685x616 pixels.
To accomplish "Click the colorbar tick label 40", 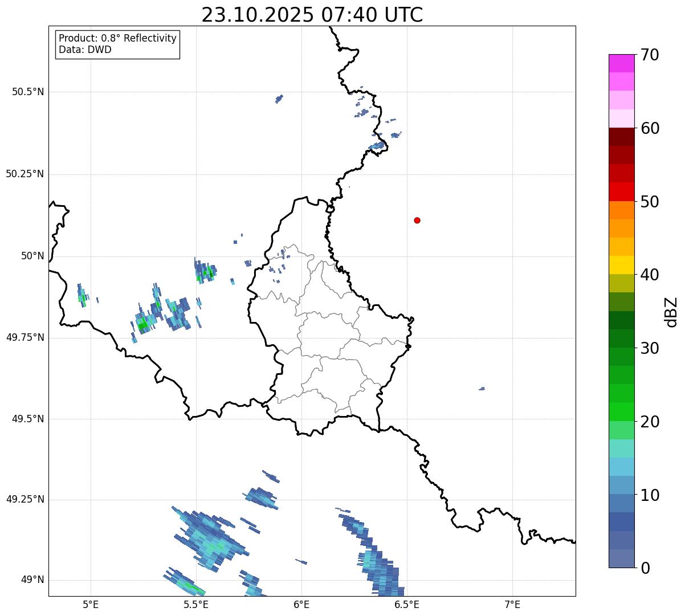I will click(650, 275).
